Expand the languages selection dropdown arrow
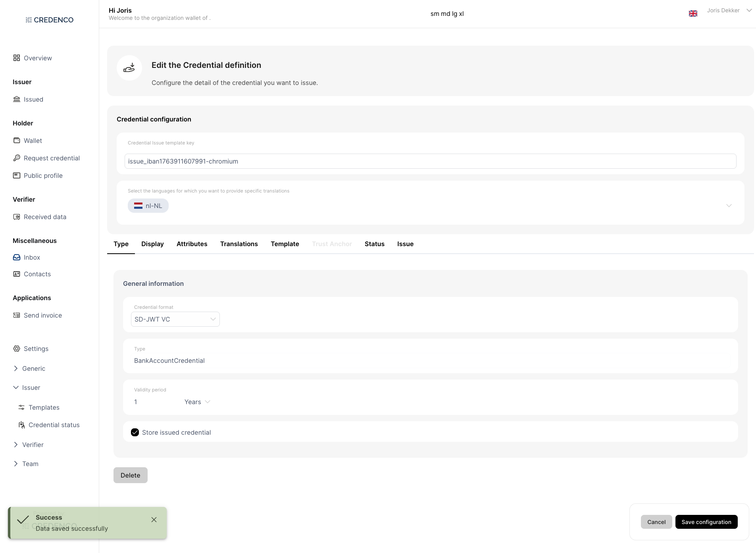756x553 pixels. [729, 206]
